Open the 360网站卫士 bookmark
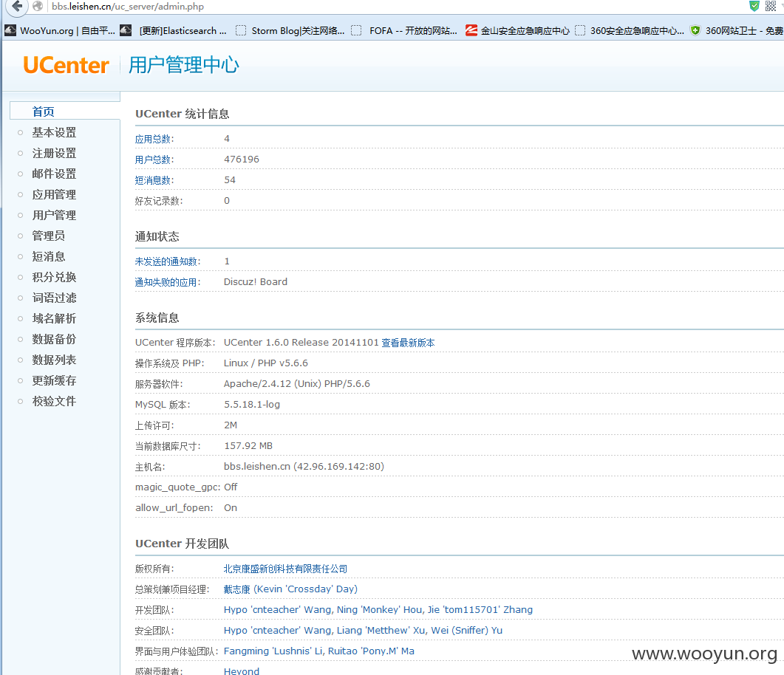Screen dimensions: 784x675 (737, 30)
